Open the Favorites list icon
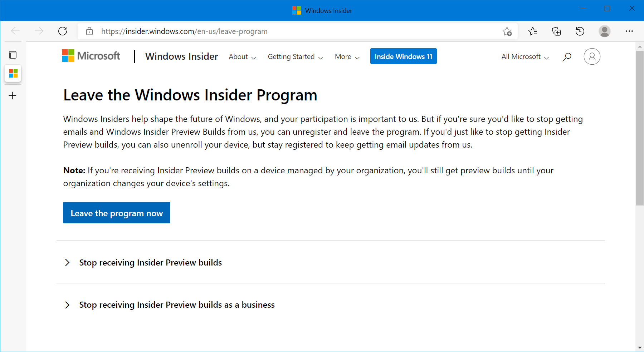This screenshot has width=644, height=352. [533, 31]
